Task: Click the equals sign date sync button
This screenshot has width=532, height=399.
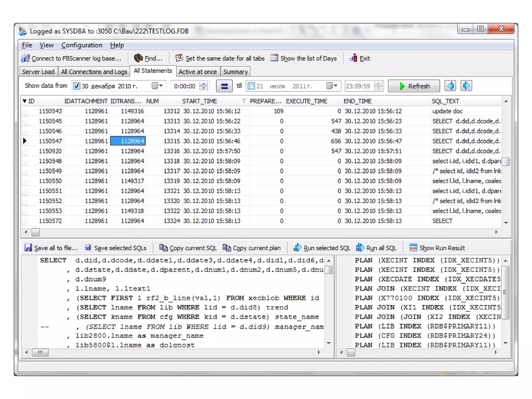Action: [224, 86]
